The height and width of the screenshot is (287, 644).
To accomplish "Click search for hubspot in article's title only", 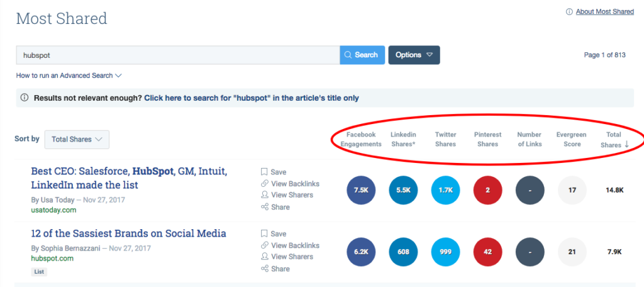I will 252,98.
